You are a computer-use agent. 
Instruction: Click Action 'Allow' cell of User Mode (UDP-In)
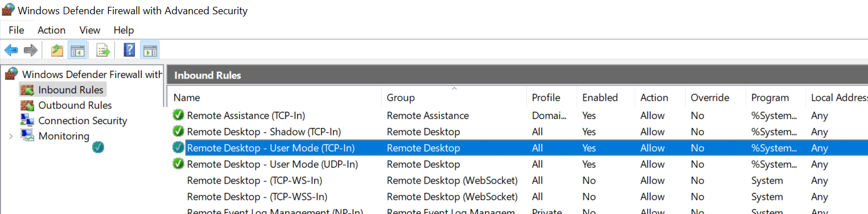[x=652, y=164]
